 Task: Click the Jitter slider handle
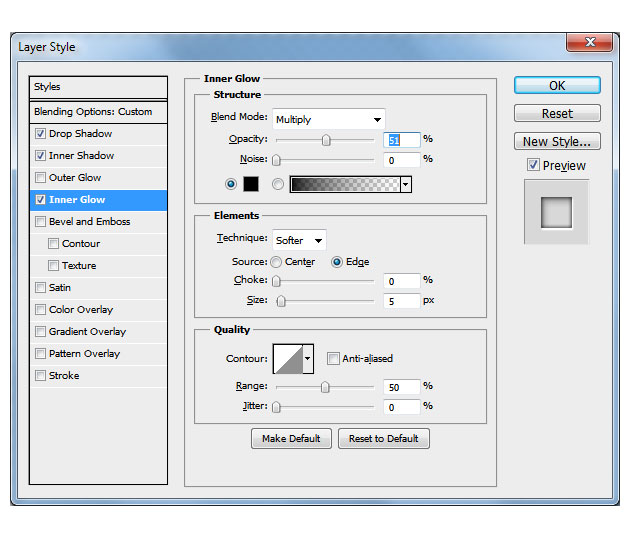[276, 407]
